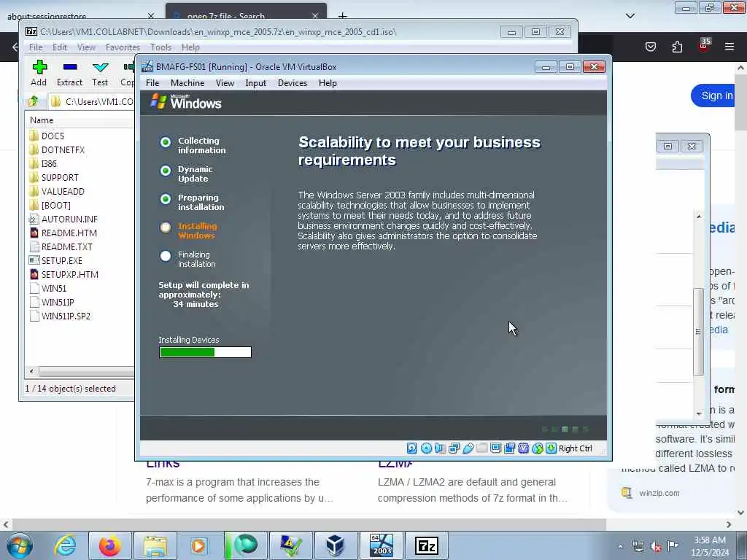
Task: Click the network tray icon
Action: pyautogui.click(x=638, y=547)
